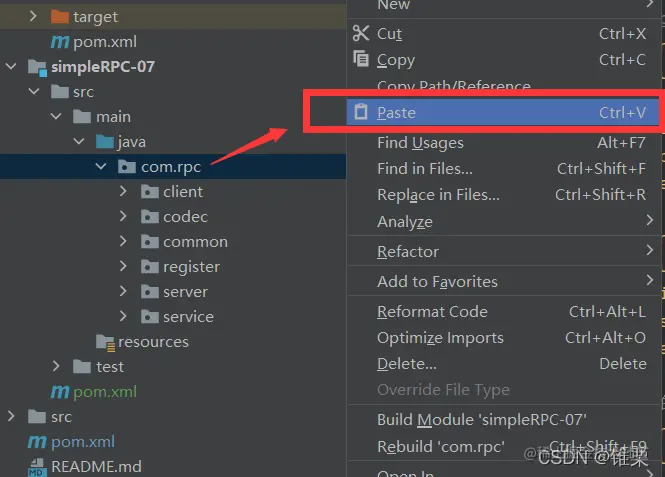Click the register package icon
Image resolution: width=665 pixels, height=477 pixels.
150,267
